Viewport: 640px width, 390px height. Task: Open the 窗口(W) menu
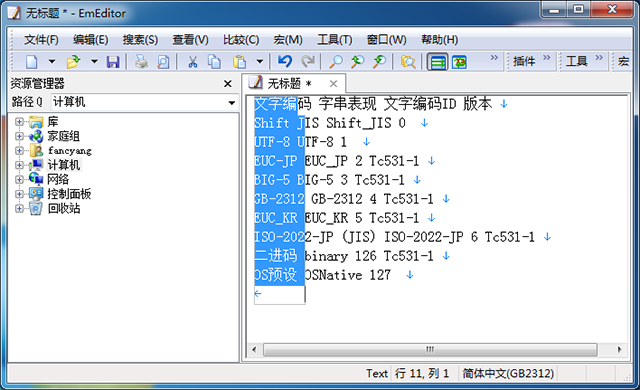[x=387, y=40]
